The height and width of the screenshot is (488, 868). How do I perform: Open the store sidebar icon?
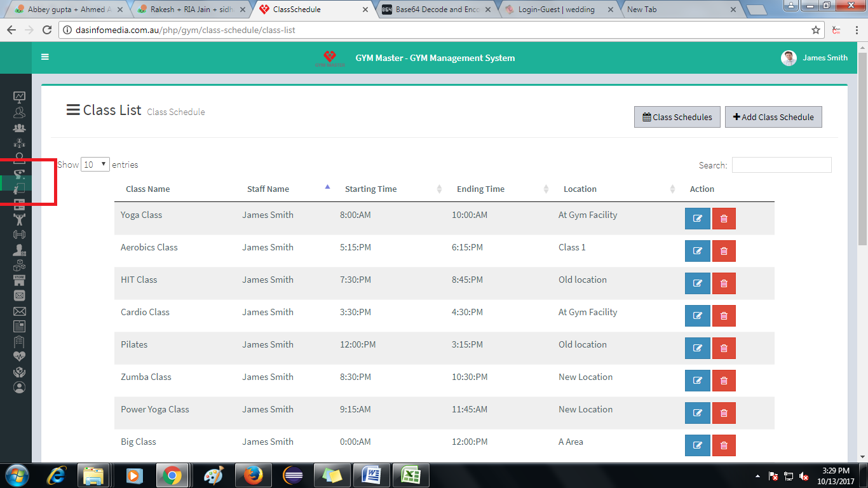point(19,280)
